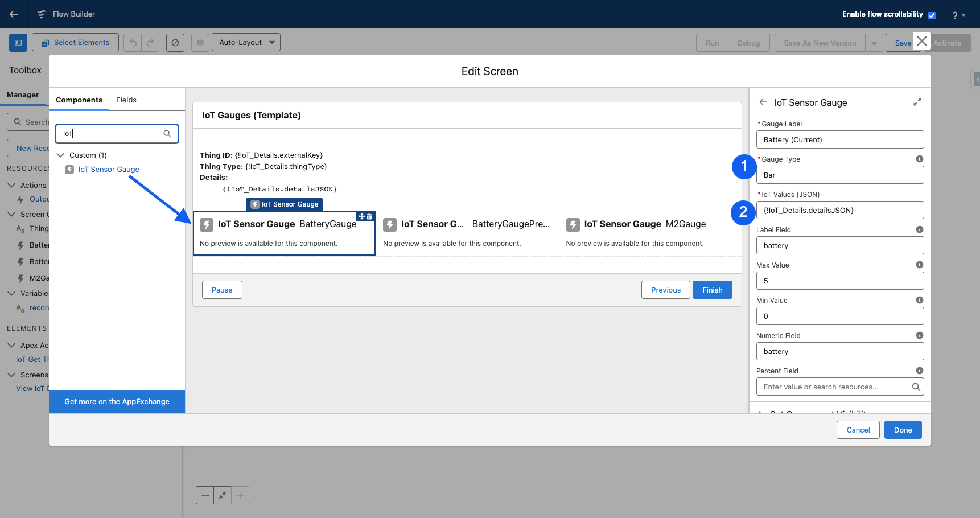
Task: Expand the properties panel with expand icon
Action: tap(917, 102)
